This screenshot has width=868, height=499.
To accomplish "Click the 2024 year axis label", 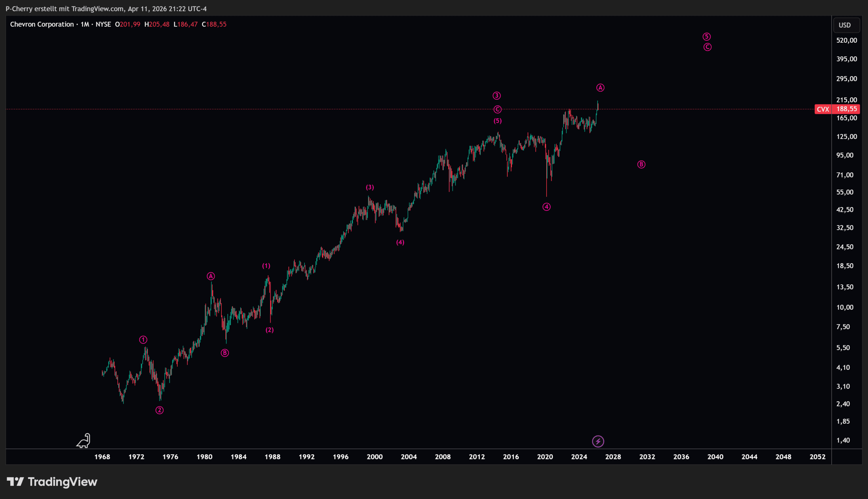I will tap(579, 457).
